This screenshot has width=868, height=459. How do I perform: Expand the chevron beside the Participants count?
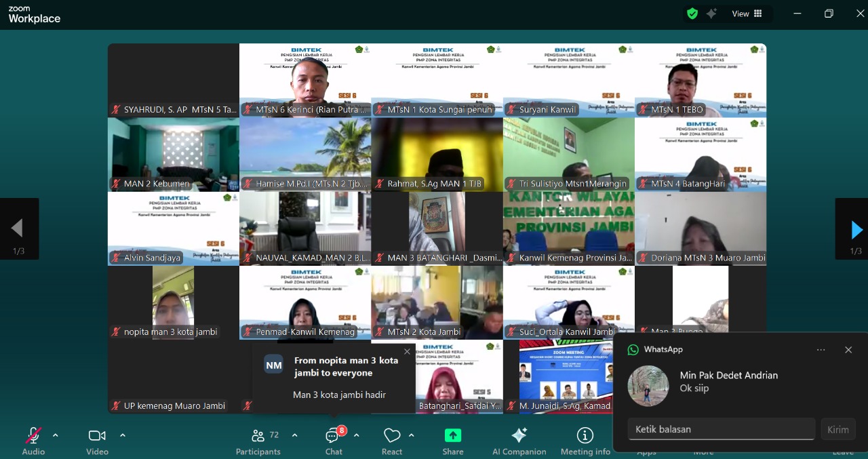tap(295, 435)
